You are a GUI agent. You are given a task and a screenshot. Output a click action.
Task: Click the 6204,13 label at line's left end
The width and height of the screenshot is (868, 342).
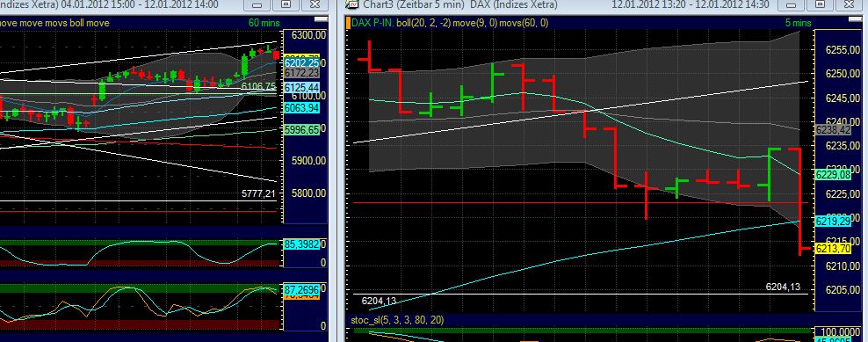pos(379,301)
